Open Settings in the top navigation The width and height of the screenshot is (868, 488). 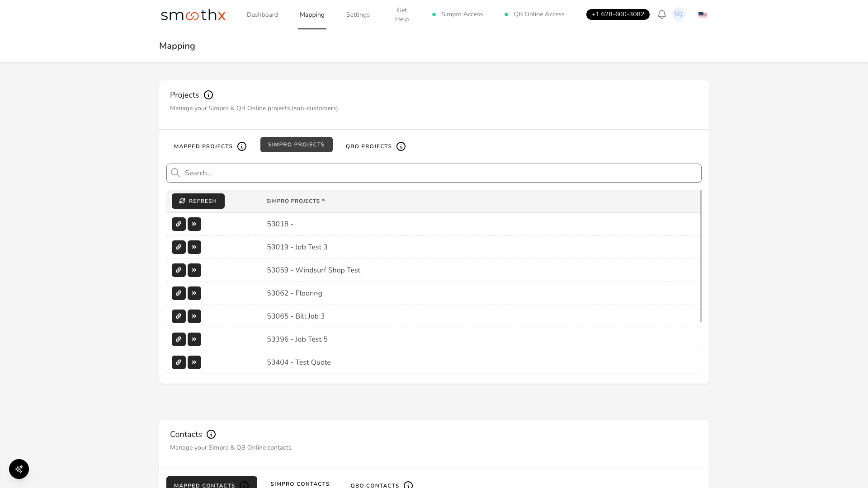(x=358, y=15)
